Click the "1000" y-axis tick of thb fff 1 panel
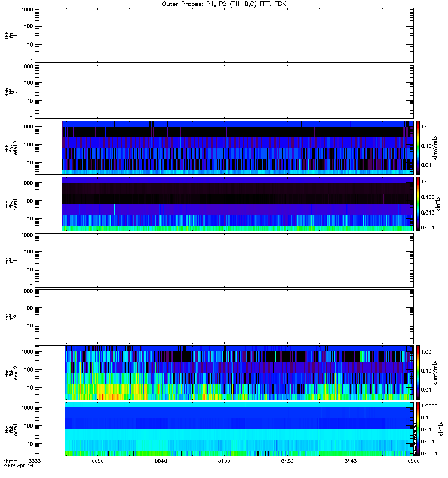The image size is (448, 478). coord(27,10)
